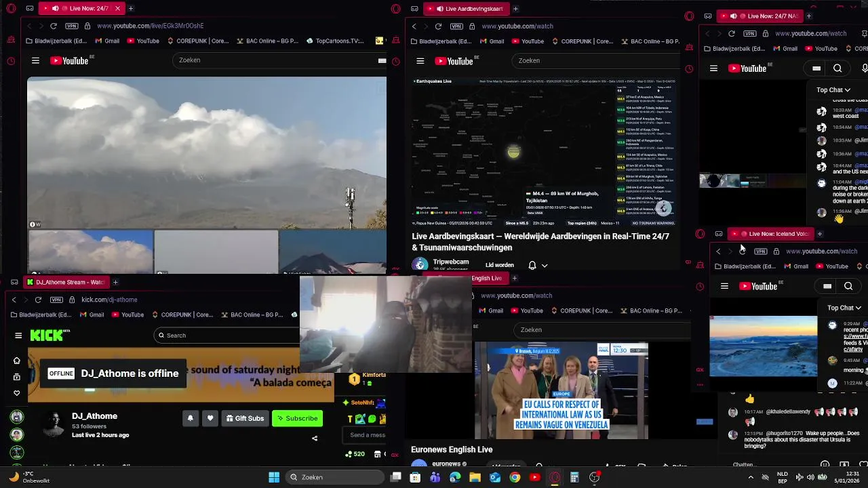This screenshot has width=868, height=488.
Task: Select the Live Aardbevingskaart tab
Action: [467, 9]
